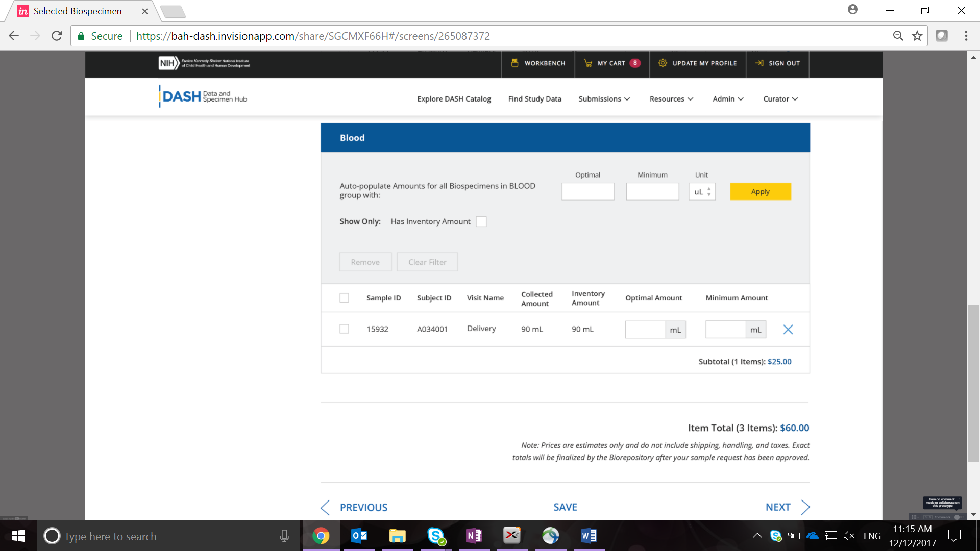Open Outlook from the taskbar

click(x=359, y=536)
